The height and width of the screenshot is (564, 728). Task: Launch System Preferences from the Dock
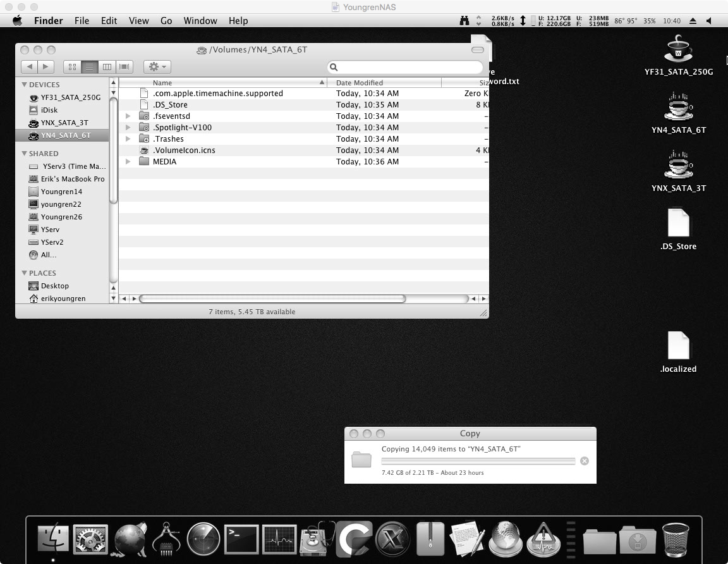90,539
